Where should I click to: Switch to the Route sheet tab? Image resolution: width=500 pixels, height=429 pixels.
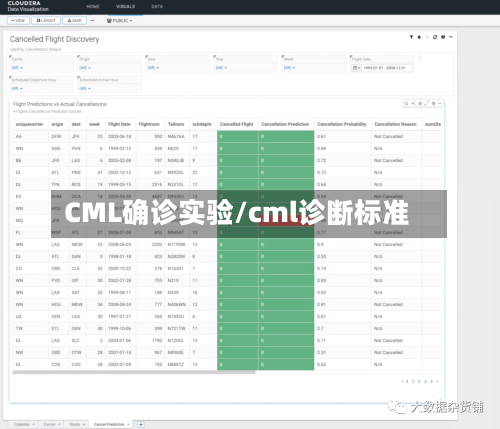click(75, 424)
